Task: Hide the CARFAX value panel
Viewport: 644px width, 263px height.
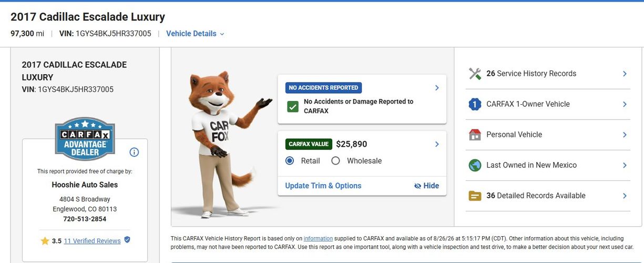Action: pos(426,186)
